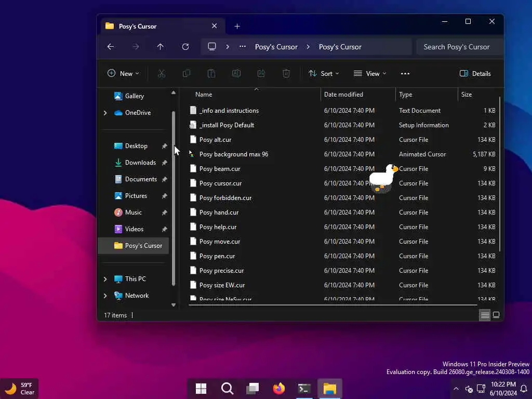Click chevron between the two Posy's Cursor breadcrumbs
Image resolution: width=532 pixels, height=399 pixels.
coord(308,47)
